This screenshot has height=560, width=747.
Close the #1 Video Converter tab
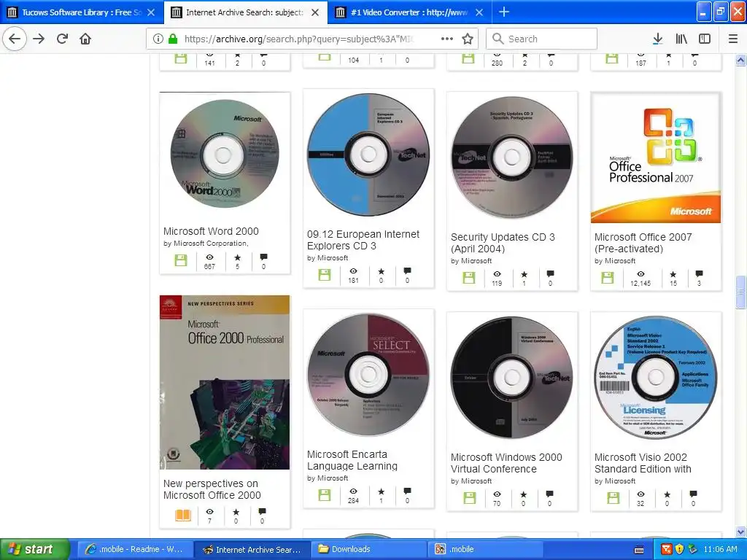tap(479, 12)
